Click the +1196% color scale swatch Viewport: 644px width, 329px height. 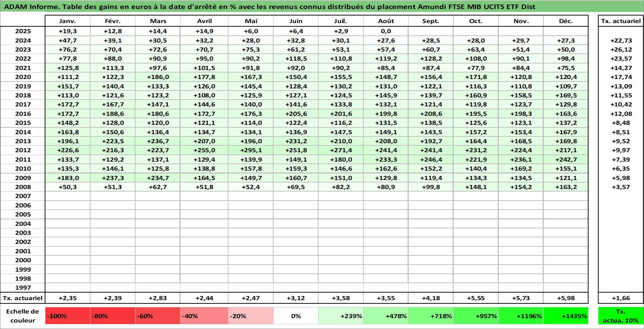521,316
